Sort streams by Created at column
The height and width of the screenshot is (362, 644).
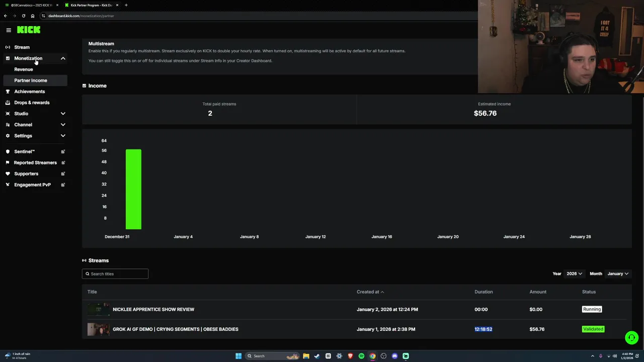click(370, 292)
